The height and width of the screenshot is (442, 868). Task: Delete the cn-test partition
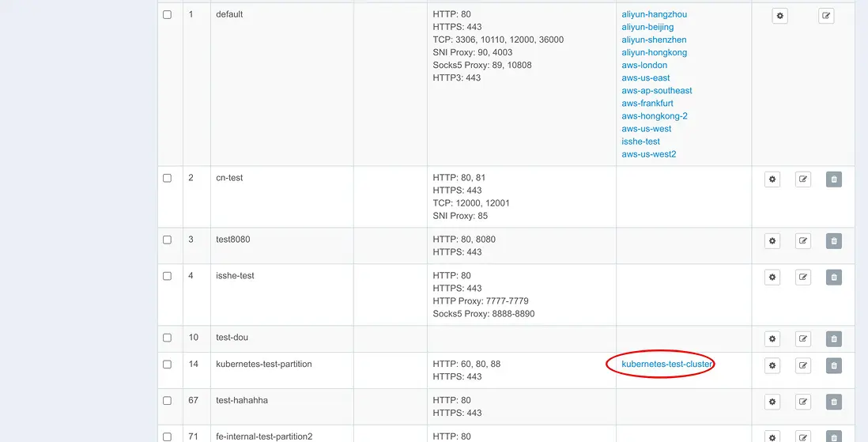(x=834, y=179)
